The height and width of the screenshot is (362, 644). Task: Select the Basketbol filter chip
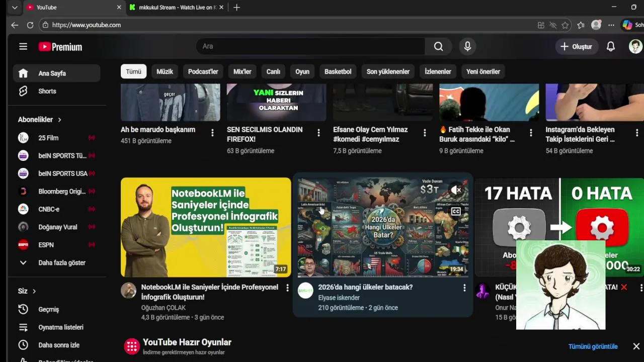(x=338, y=71)
